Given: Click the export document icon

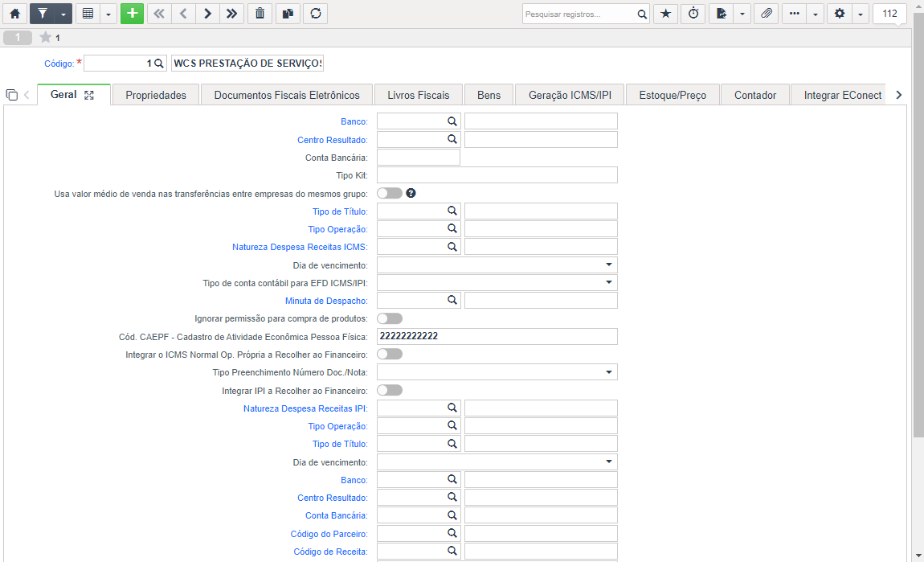Looking at the screenshot, I should (722, 14).
